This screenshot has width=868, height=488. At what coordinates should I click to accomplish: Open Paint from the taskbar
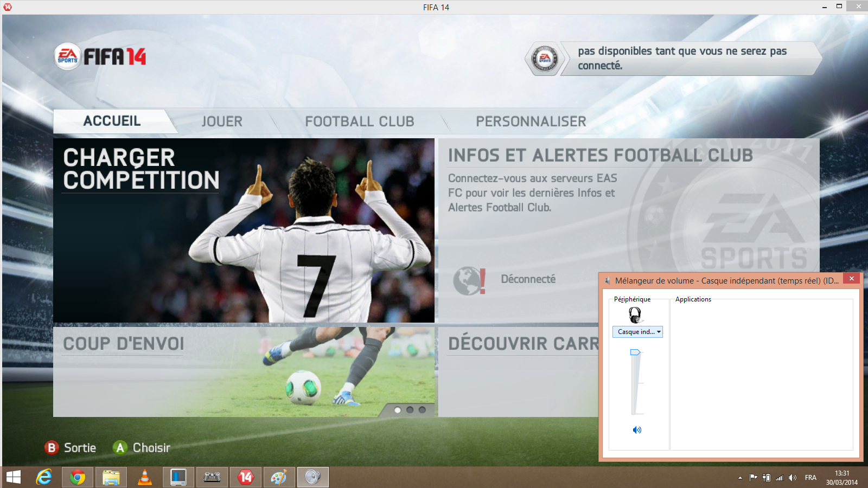click(x=279, y=477)
